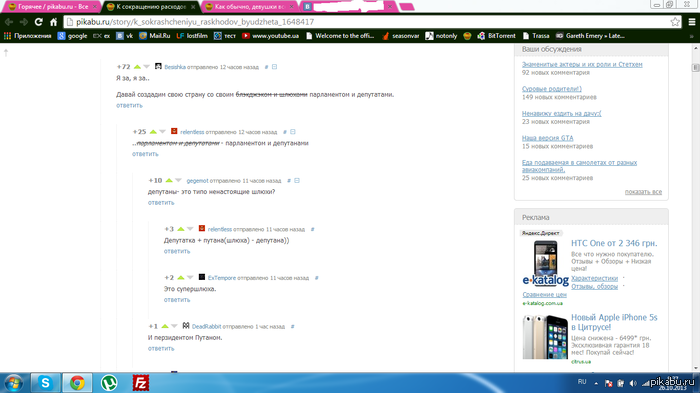
Task: Bookmark this page with the star
Action: 675,21
